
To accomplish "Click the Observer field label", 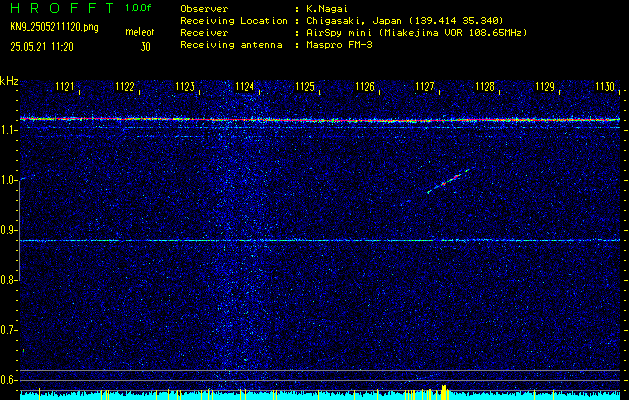I will click(204, 9).
